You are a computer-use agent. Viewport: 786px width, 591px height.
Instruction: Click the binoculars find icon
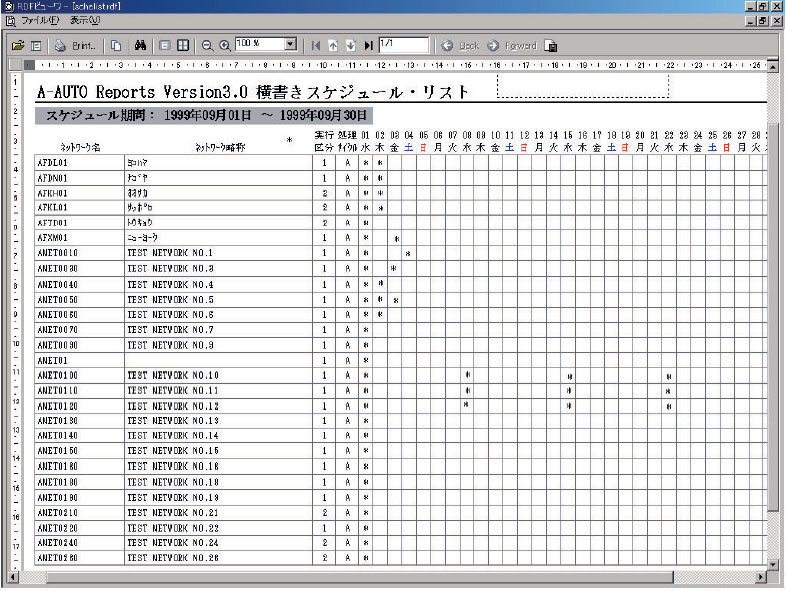(140, 46)
